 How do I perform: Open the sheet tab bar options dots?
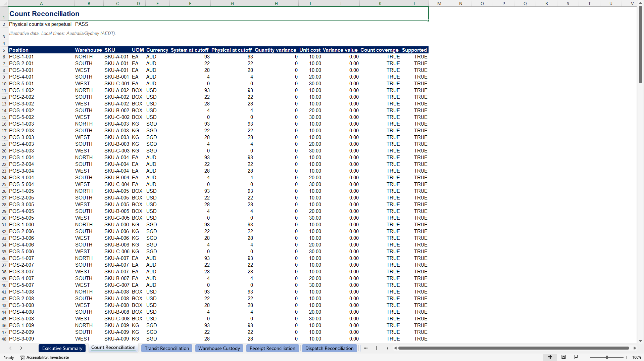click(387, 348)
